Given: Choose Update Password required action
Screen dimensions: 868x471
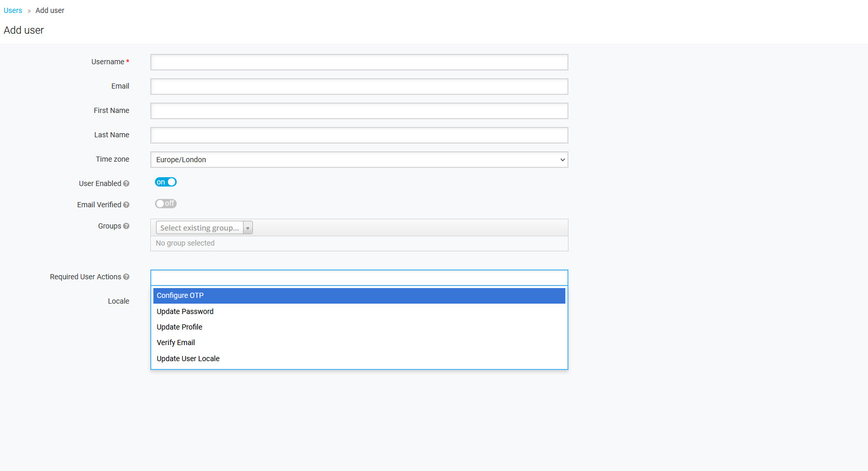Looking at the screenshot, I should [185, 311].
